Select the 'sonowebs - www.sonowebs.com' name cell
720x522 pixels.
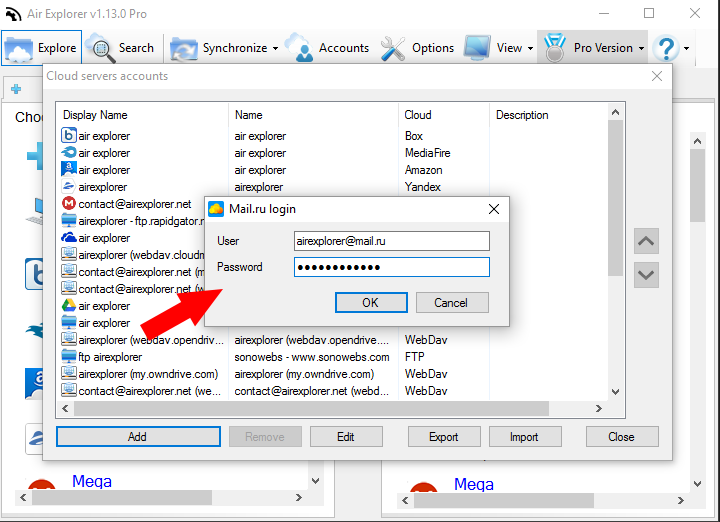coord(312,357)
